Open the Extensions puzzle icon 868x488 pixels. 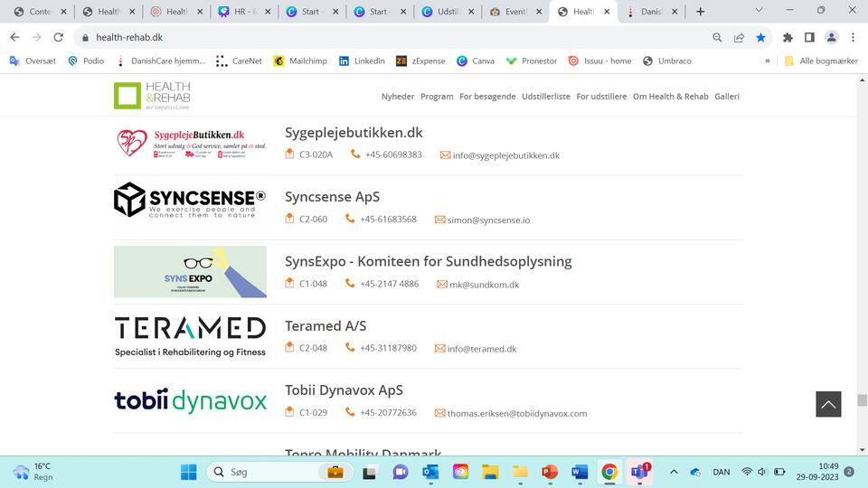(788, 37)
